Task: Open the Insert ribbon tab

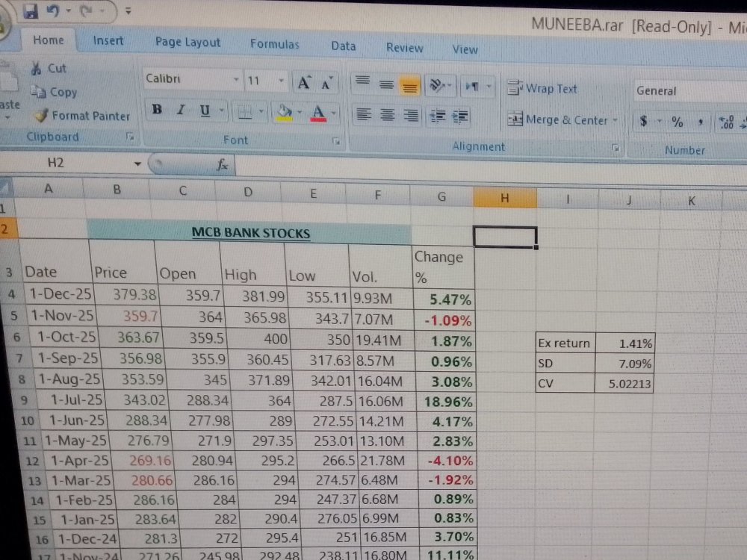Action: 108,41
